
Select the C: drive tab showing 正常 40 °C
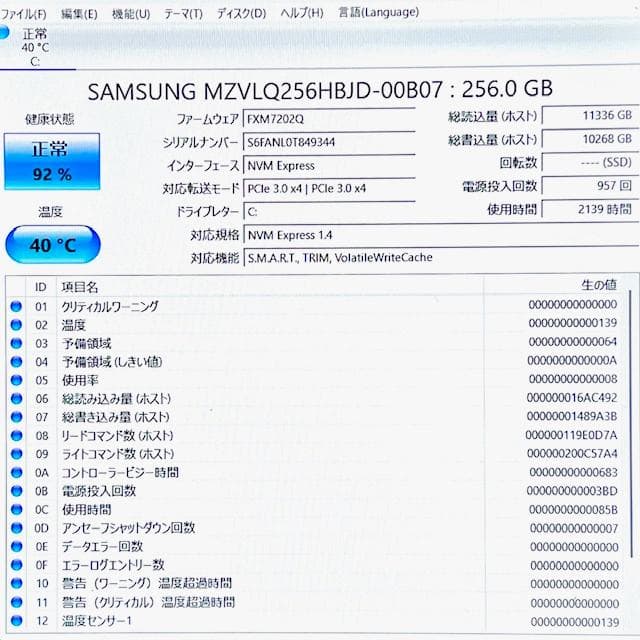(35, 47)
